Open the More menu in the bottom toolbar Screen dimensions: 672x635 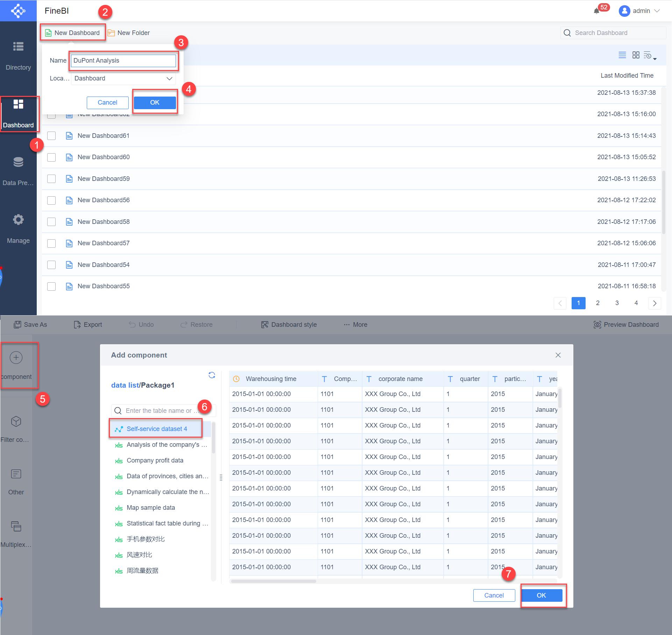coord(356,324)
